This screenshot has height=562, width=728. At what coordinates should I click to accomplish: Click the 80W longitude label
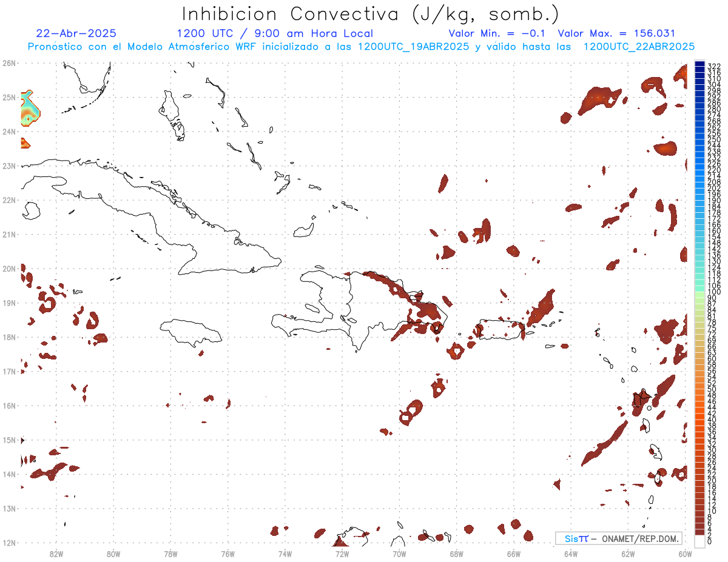113,554
